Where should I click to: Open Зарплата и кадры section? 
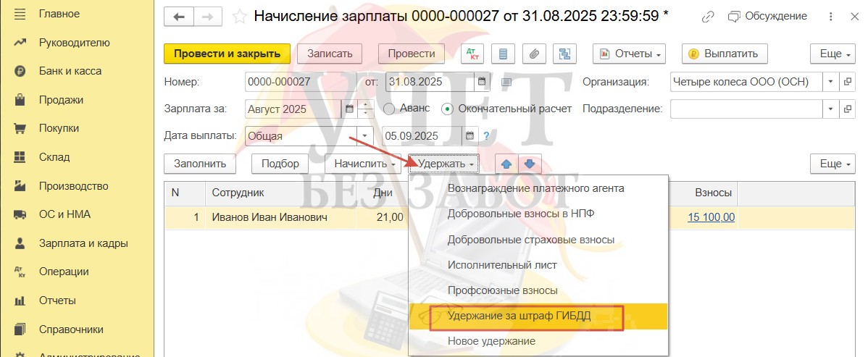[83, 243]
